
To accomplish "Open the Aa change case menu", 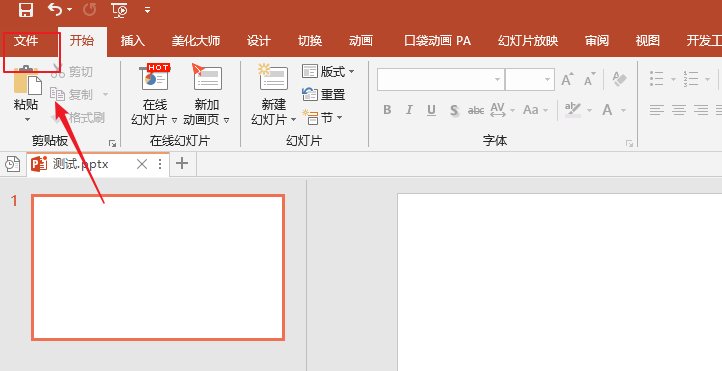I will pos(536,110).
